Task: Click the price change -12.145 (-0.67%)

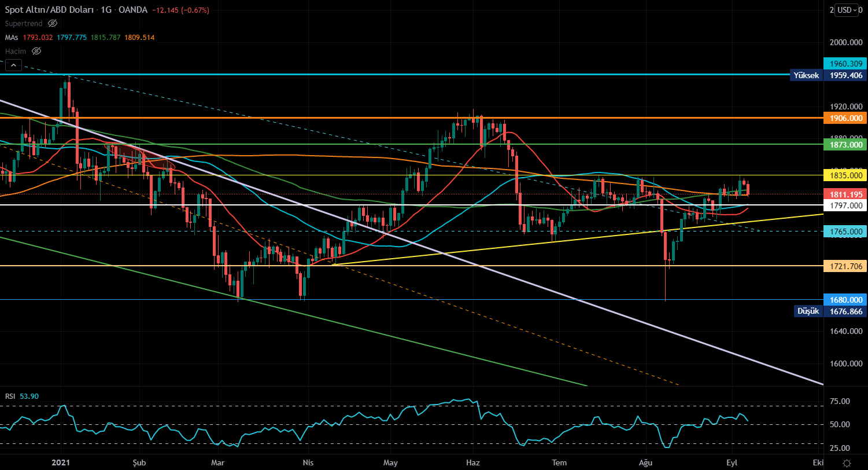Action: point(181,10)
